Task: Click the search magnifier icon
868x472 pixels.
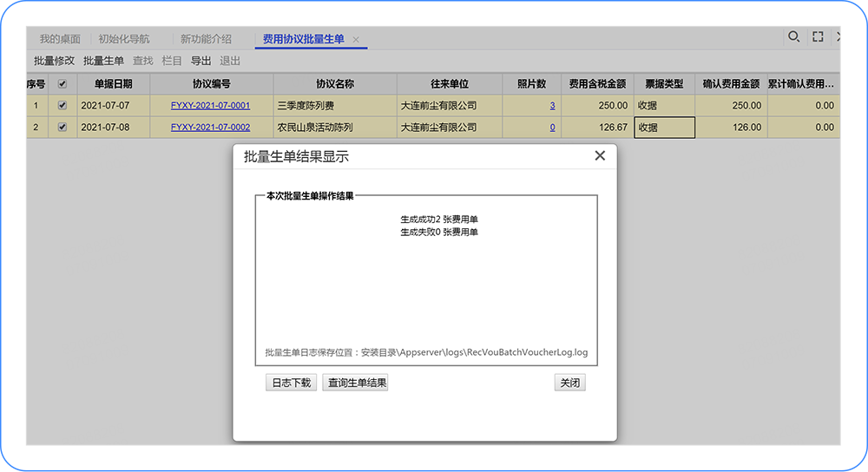Action: 793,36
